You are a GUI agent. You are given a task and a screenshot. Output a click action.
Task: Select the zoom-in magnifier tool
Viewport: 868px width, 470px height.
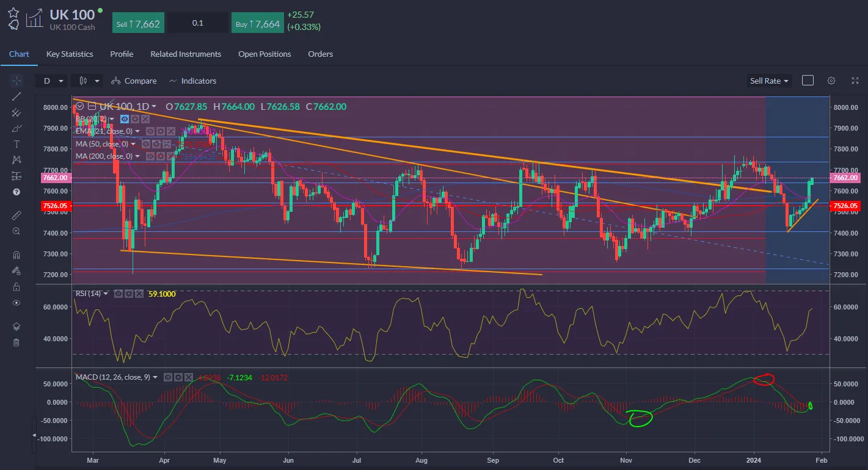[16, 231]
